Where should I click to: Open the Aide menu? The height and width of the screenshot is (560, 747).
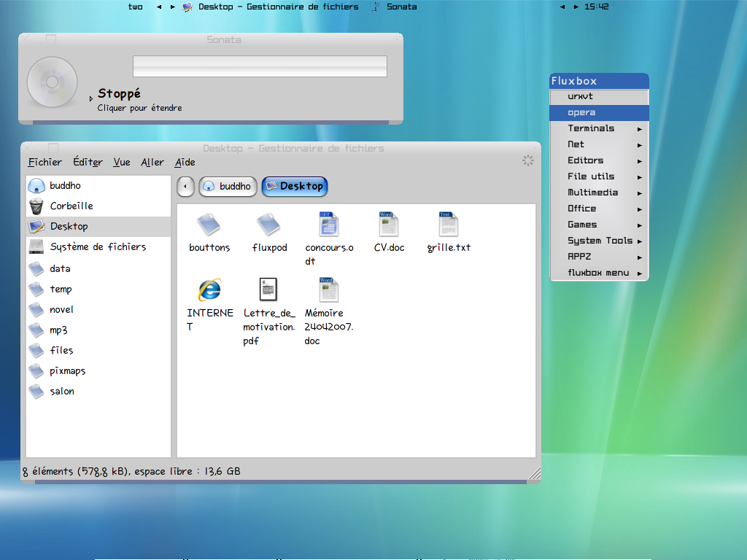pyautogui.click(x=185, y=163)
